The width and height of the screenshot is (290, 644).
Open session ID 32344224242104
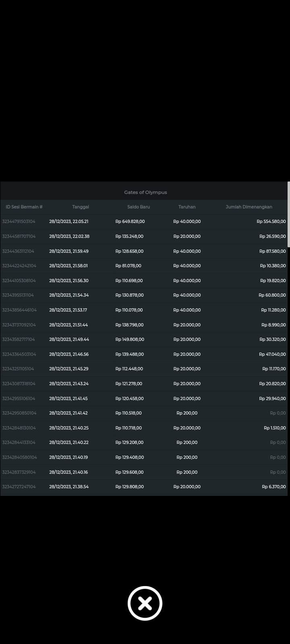click(x=19, y=266)
